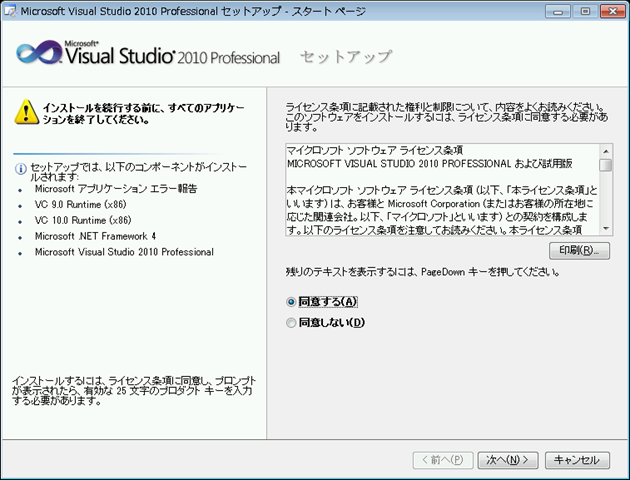Click the blue information icon
The width and height of the screenshot is (630, 480).
(21, 168)
